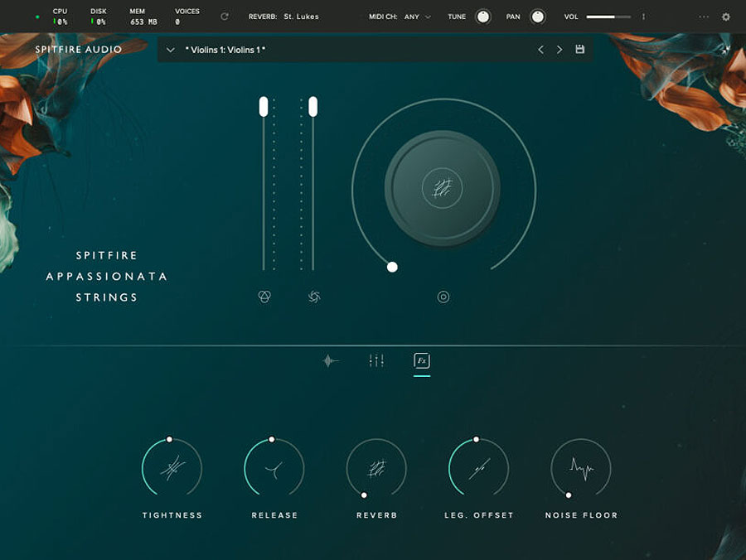Click the Leg. Offset knob

click(x=478, y=468)
